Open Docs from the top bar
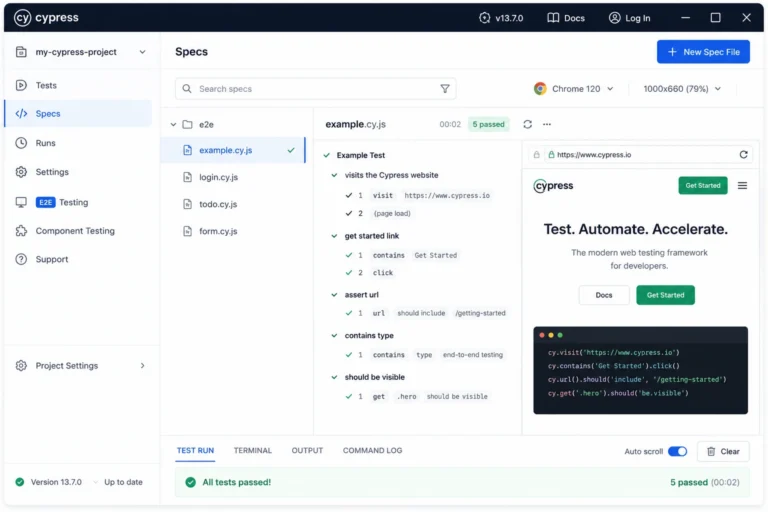The height and width of the screenshot is (512, 768). tap(566, 18)
